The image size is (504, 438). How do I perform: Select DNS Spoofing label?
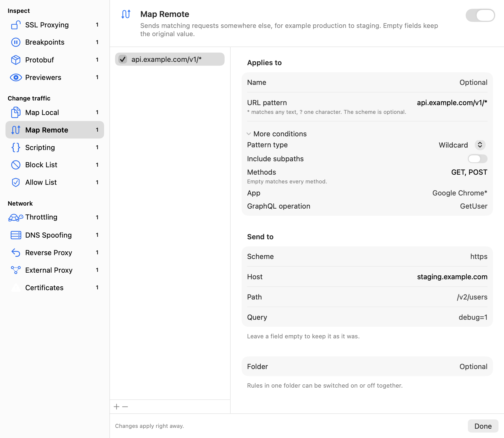click(x=48, y=235)
